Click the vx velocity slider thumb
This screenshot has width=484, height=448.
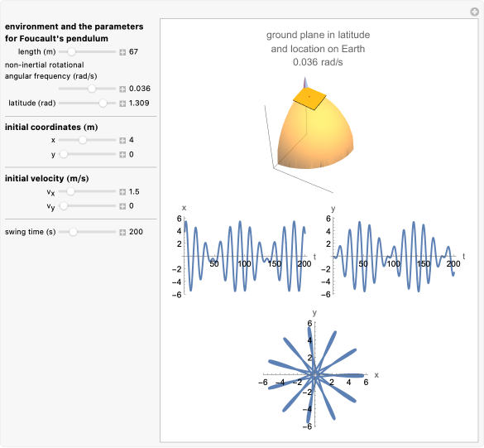(x=70, y=191)
